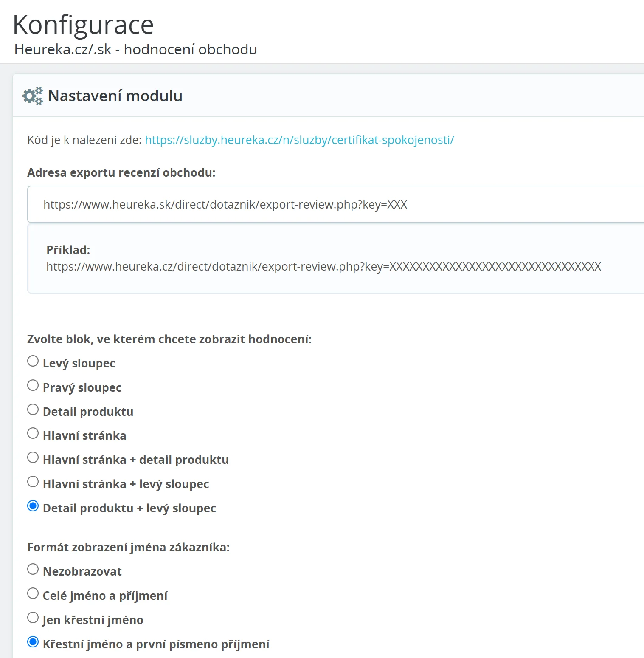The image size is (644, 658).
Task: Click the gears icon beside Nastavení modulu
Action: tap(33, 96)
